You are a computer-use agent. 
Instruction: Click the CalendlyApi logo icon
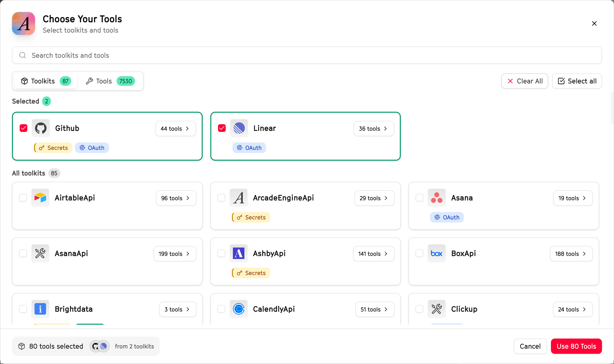click(238, 309)
